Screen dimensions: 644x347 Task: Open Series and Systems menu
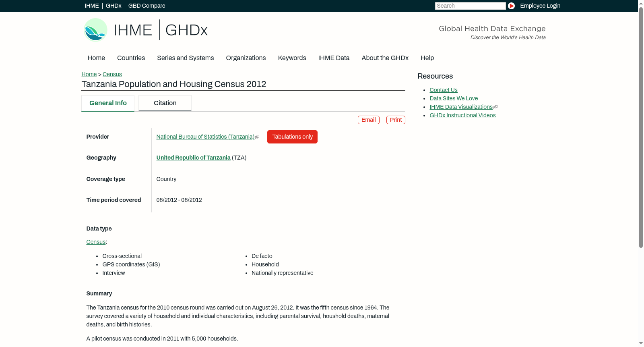(185, 58)
